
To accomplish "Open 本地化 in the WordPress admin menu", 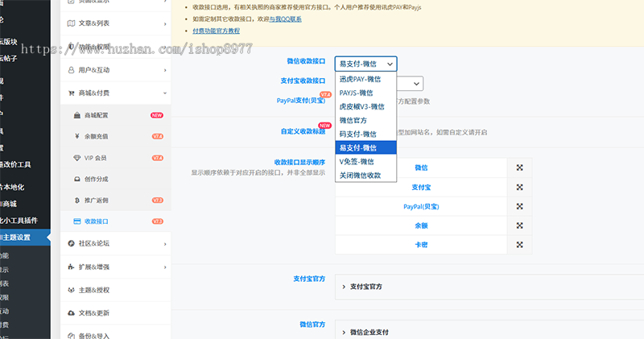I will (12, 187).
